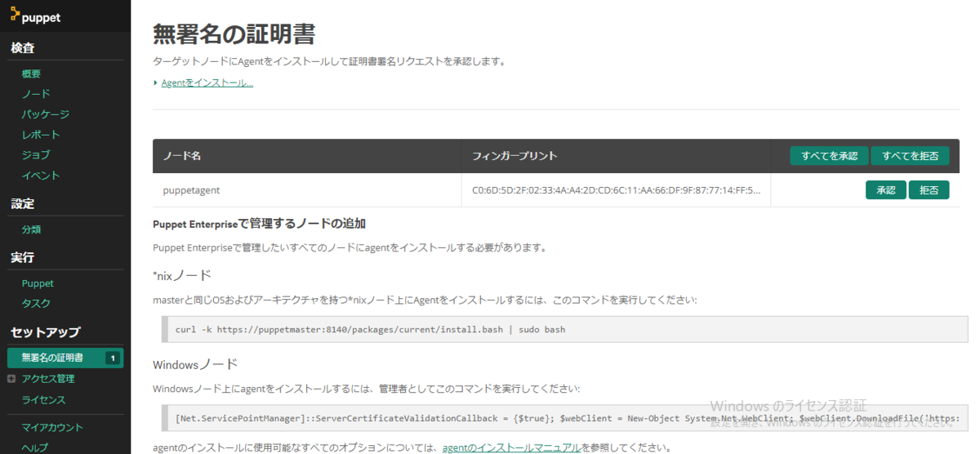
Task: Click the Puppet logo
Action: [35, 16]
